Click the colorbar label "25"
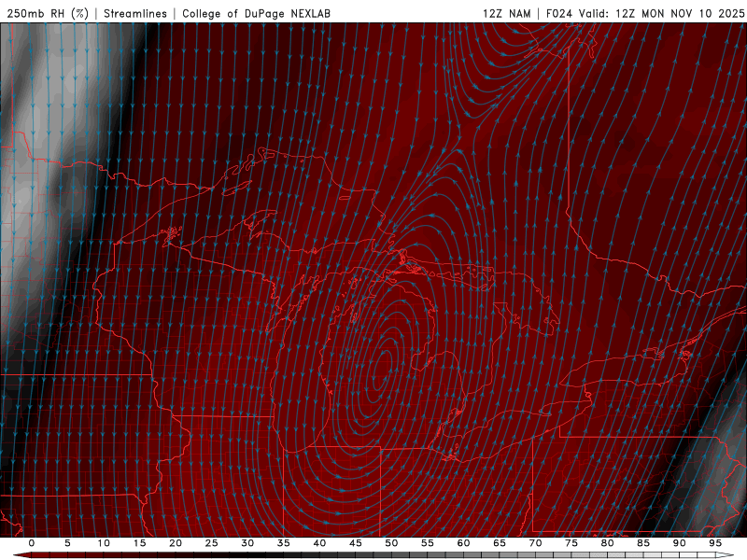The width and height of the screenshot is (747, 560). [212, 543]
